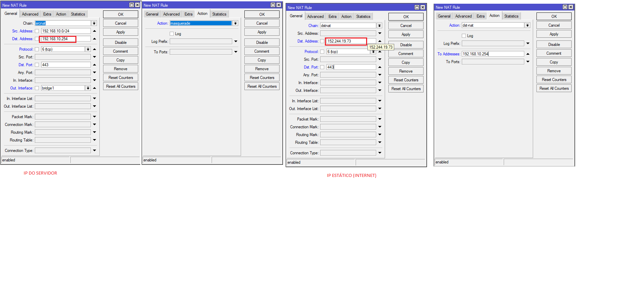The height and width of the screenshot is (289, 644).
Task: Edit Dst. Port 443 field in dstnat window
Action: 351,67
